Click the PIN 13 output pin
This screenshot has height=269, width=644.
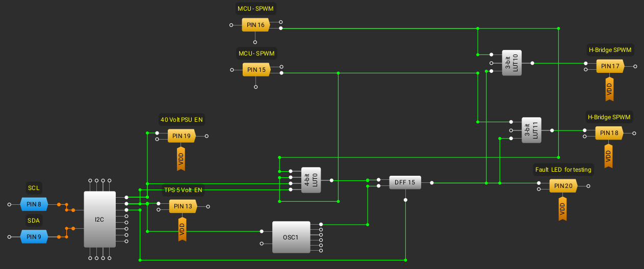click(x=183, y=206)
